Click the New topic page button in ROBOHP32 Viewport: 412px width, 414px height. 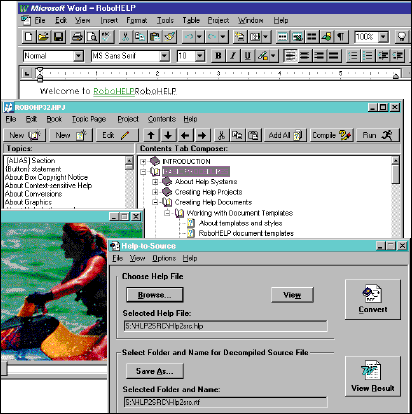pos(71,135)
